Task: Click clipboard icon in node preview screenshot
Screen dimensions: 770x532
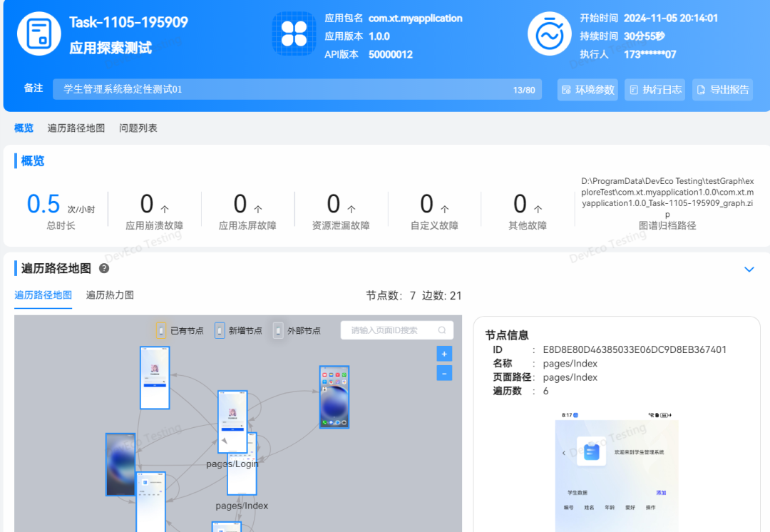Action: [x=591, y=451]
